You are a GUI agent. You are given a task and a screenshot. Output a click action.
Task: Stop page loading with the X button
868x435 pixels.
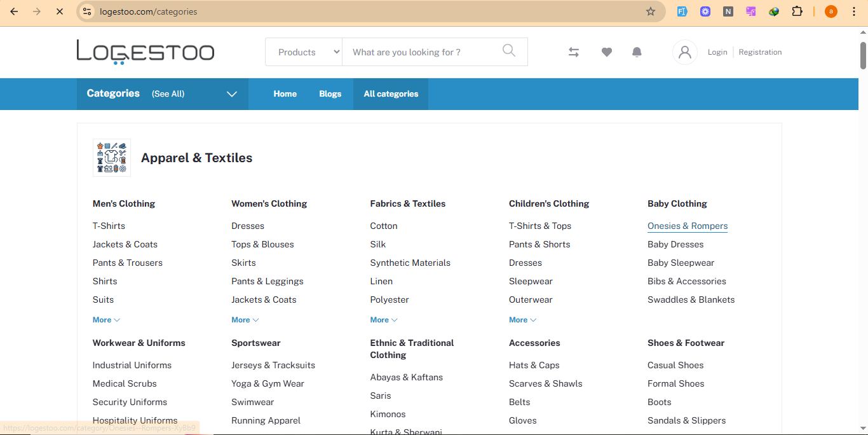(x=59, y=11)
